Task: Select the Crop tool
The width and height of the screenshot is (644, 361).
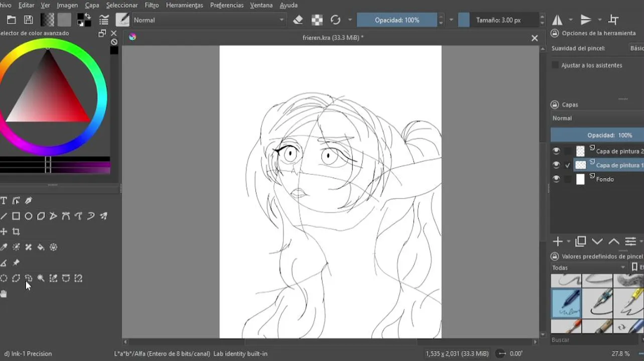Action: [16, 232]
